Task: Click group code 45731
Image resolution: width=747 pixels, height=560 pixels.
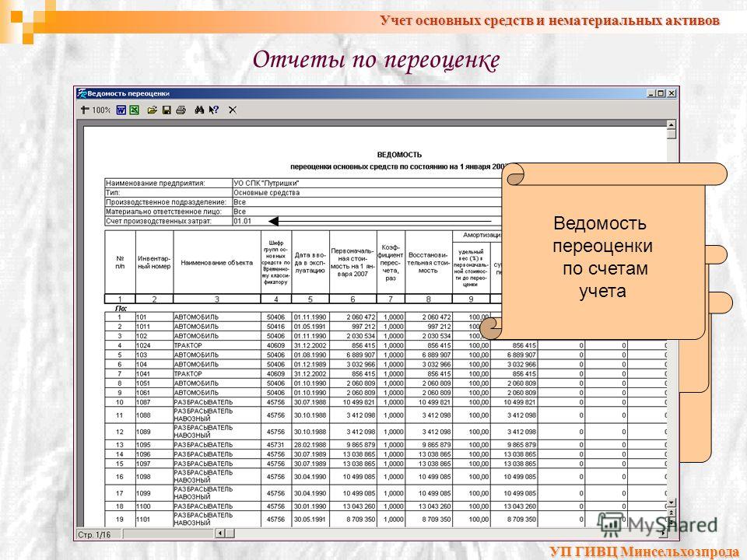Action: (275, 445)
